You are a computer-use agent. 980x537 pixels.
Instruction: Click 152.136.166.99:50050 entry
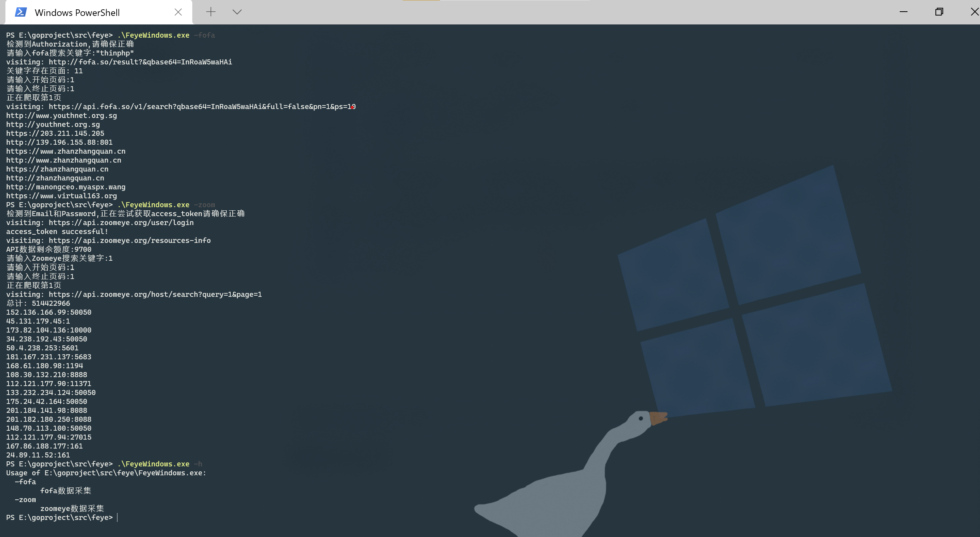49,312
